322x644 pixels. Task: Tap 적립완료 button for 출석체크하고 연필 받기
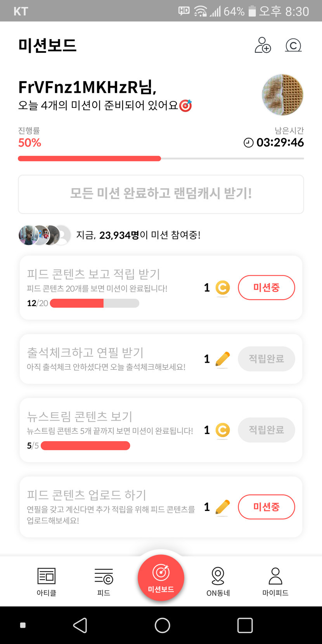point(266,359)
